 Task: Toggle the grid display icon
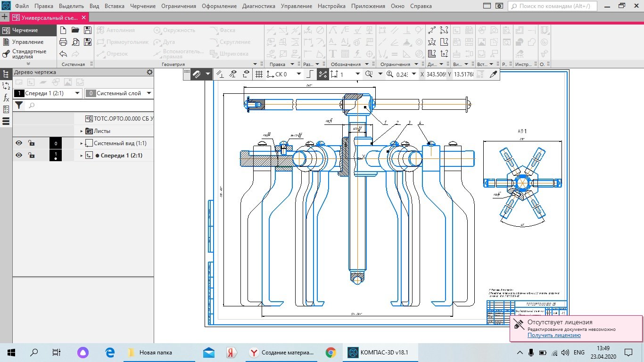pos(259,74)
